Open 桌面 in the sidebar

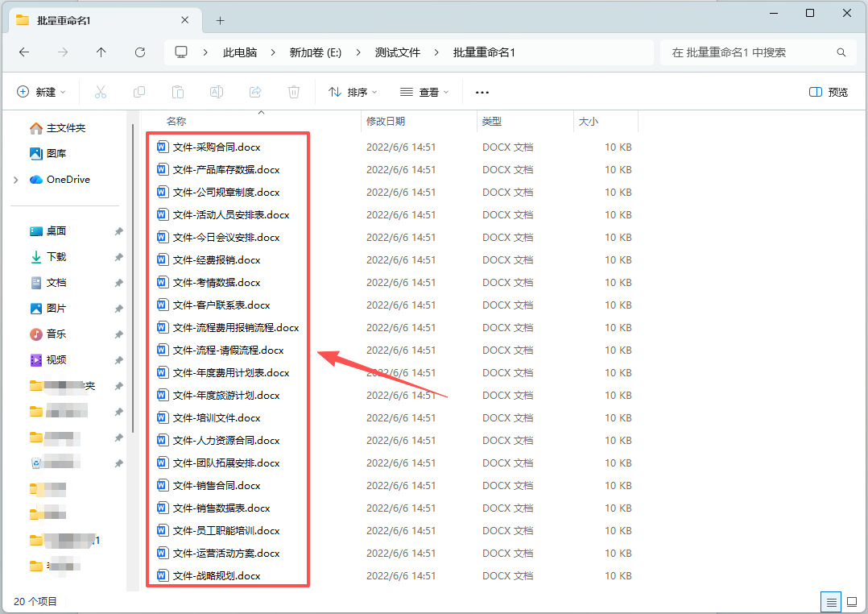click(x=48, y=231)
